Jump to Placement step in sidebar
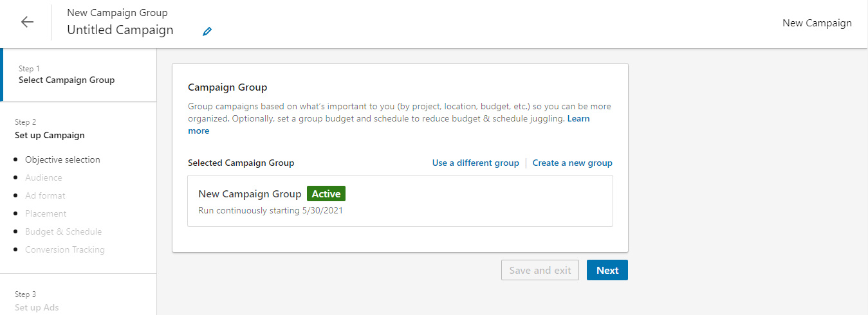The height and width of the screenshot is (315, 868). [46, 213]
